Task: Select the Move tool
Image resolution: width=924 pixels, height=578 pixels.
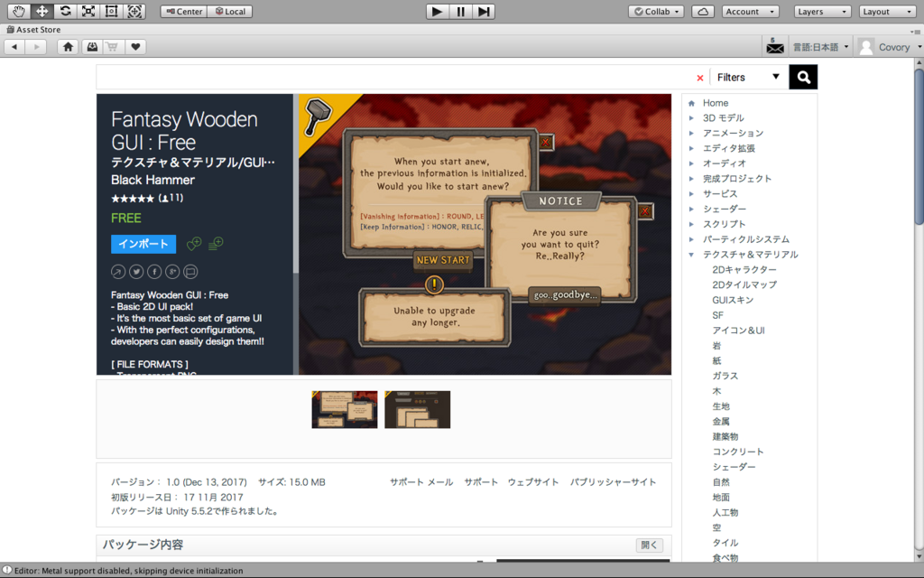Action: tap(42, 11)
